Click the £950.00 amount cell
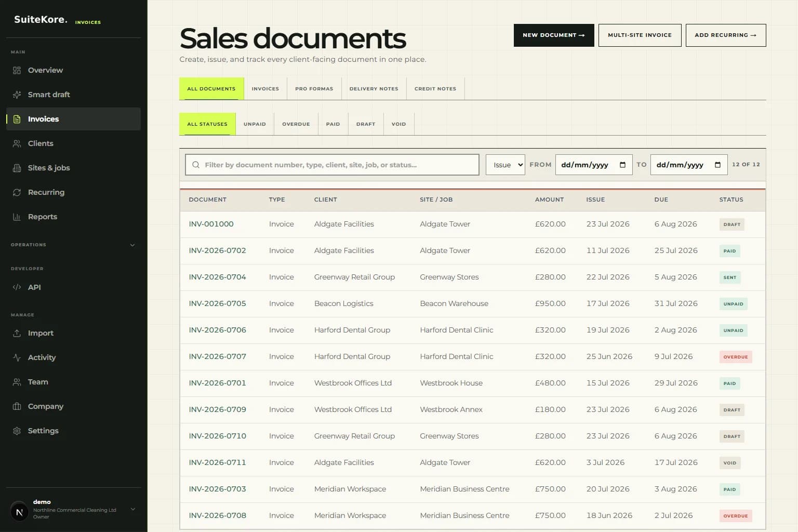798x532 pixels. pos(550,303)
